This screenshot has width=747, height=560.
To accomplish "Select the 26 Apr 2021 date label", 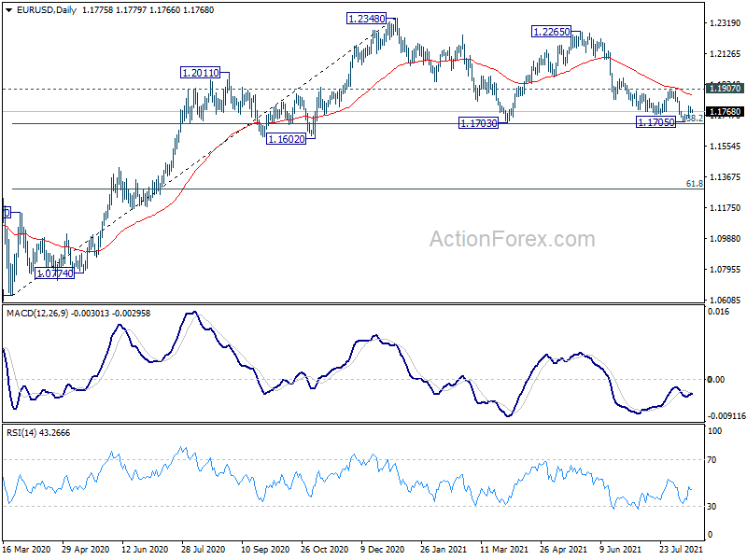I will (564, 549).
